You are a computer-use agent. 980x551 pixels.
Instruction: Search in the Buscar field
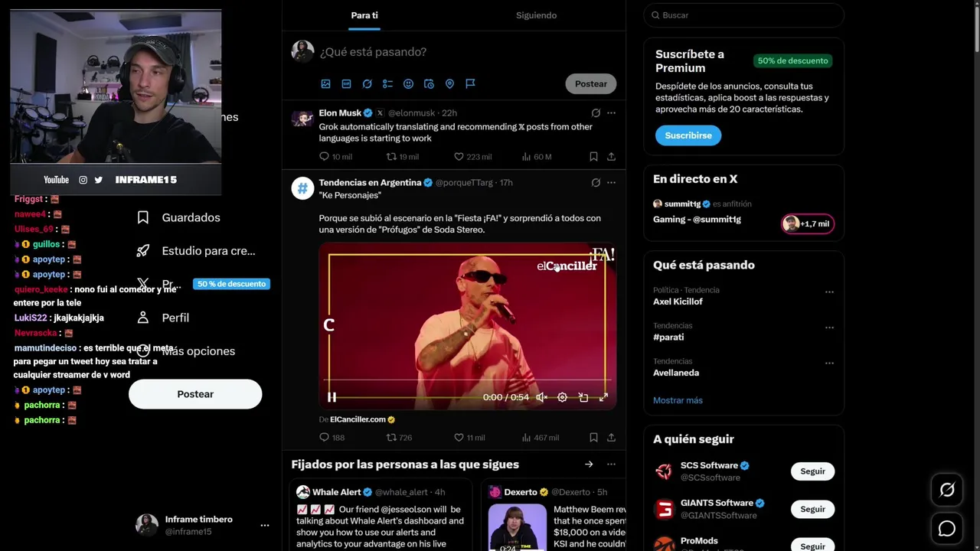tap(743, 15)
